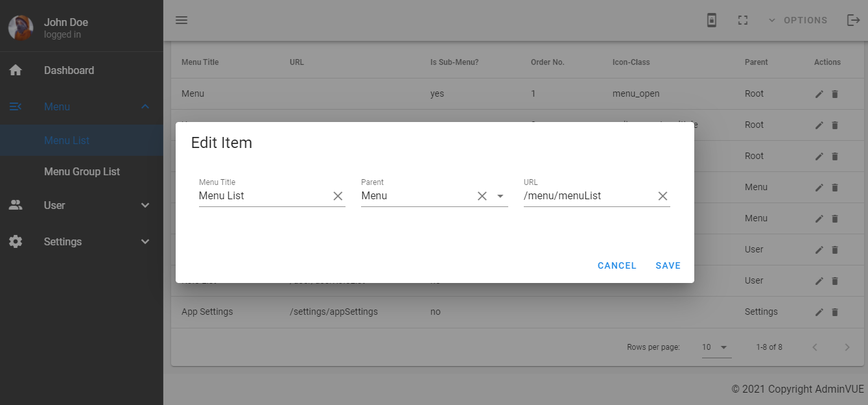Clear the URL field
This screenshot has width=868, height=405.
pyautogui.click(x=663, y=196)
